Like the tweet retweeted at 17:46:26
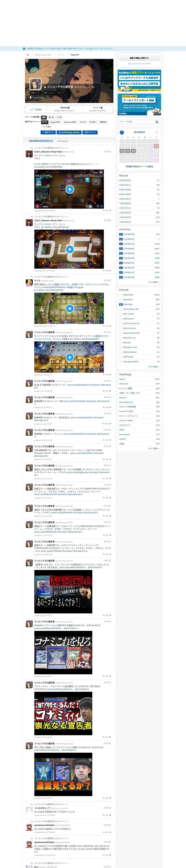This screenshot has height=868, width=186. (x=110, y=211)
